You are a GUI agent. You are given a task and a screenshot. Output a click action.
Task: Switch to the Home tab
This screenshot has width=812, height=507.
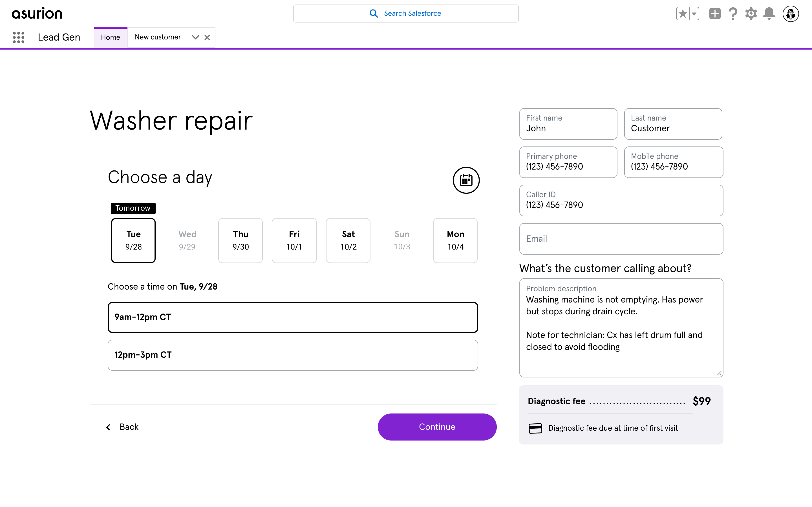coord(111,37)
